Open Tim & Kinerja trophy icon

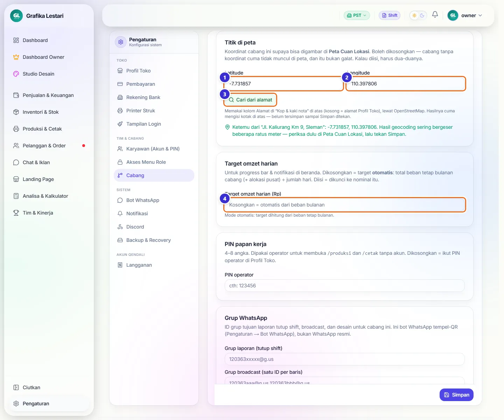pos(16,213)
